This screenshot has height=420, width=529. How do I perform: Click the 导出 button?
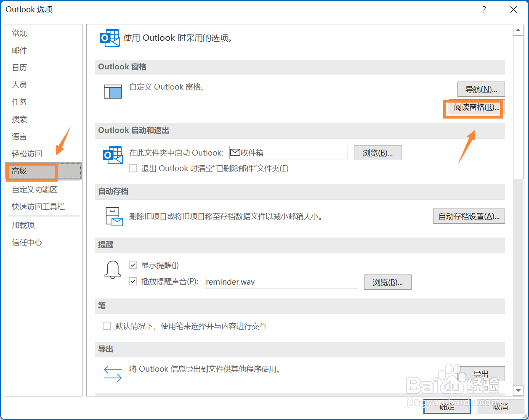coord(481,374)
